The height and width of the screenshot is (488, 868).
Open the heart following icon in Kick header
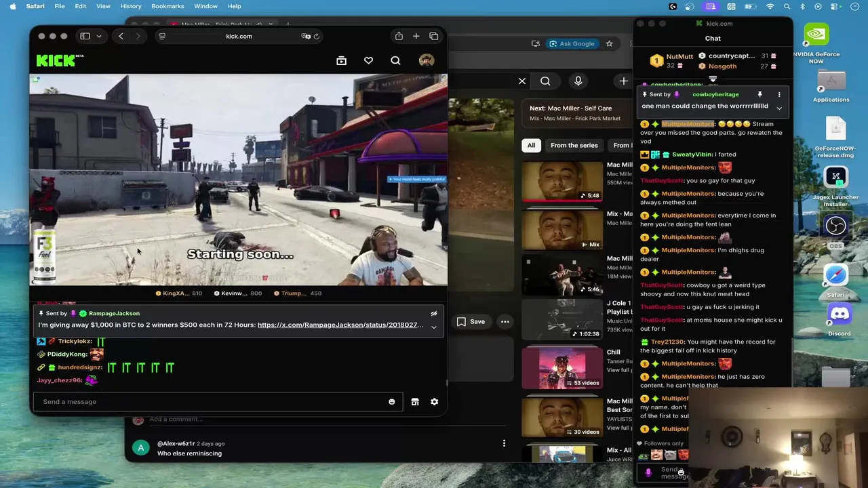(x=368, y=60)
